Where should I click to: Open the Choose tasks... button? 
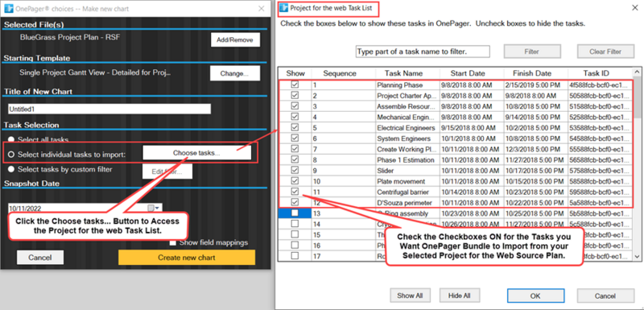pos(196,153)
